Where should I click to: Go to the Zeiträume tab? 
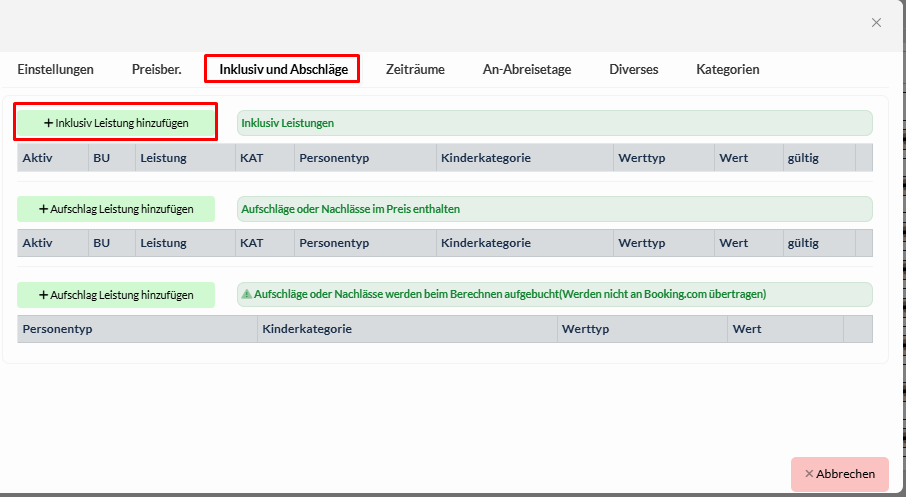(415, 69)
